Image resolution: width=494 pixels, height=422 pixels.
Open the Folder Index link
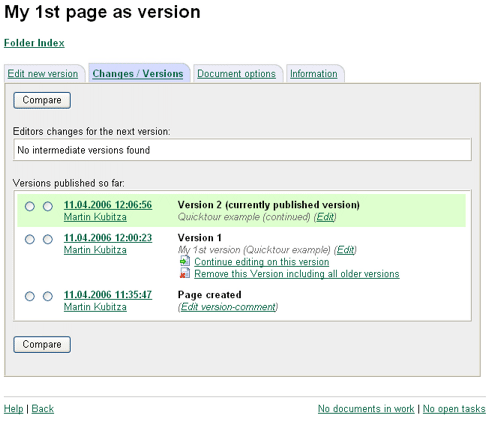(x=34, y=43)
